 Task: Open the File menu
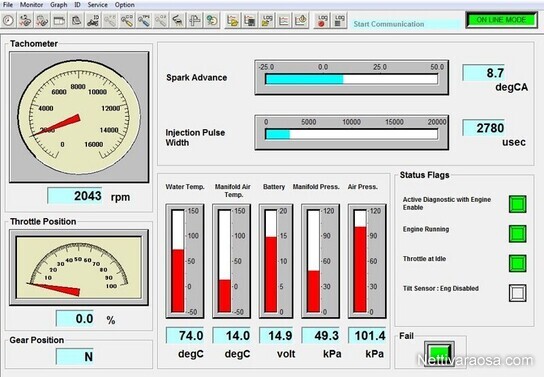pyautogui.click(x=8, y=5)
